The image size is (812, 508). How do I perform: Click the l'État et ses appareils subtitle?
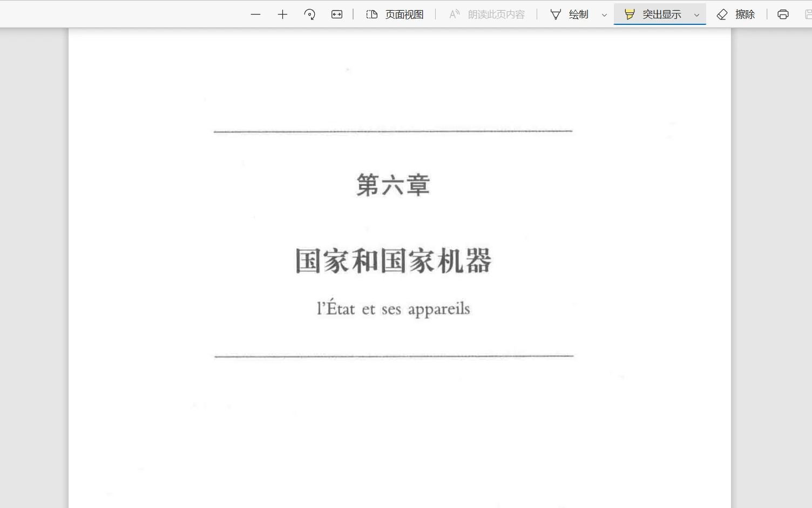[x=393, y=308]
